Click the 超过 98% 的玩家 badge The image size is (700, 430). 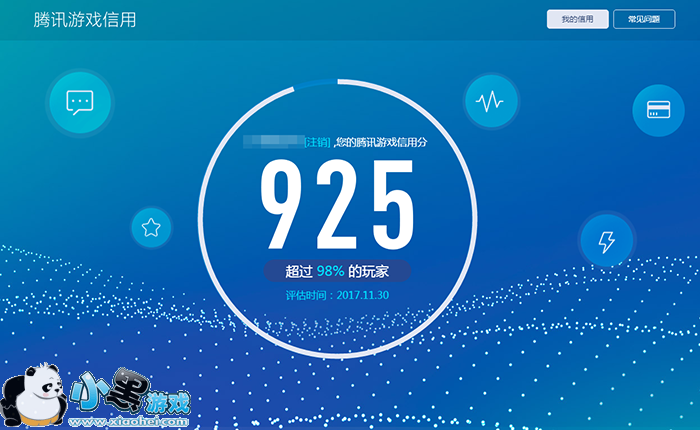pos(338,271)
